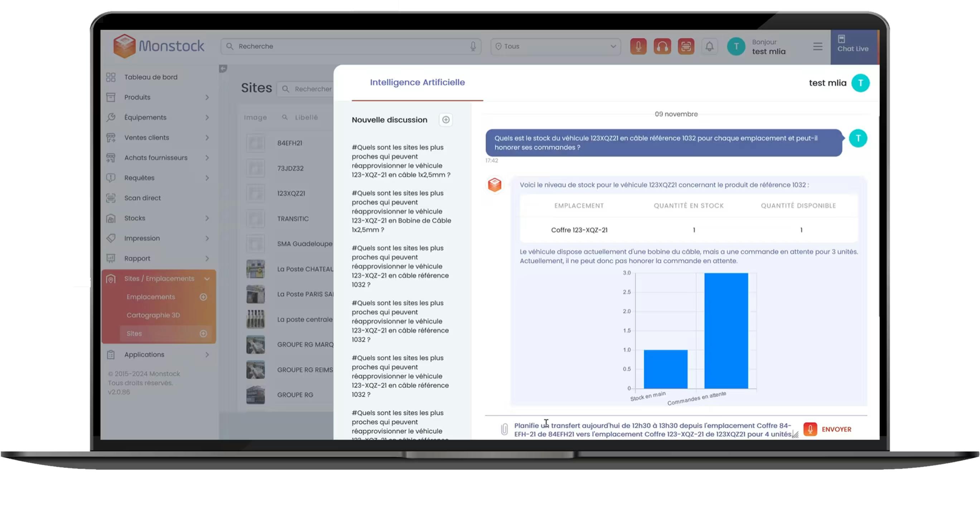Click the attachment paperclip icon
Viewport: 980px width, 515px height.
pyautogui.click(x=504, y=429)
